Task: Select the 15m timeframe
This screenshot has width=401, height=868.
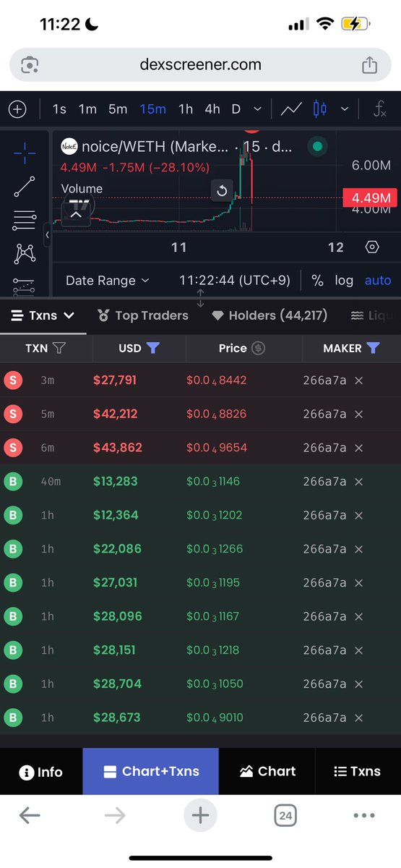Action: (x=153, y=109)
